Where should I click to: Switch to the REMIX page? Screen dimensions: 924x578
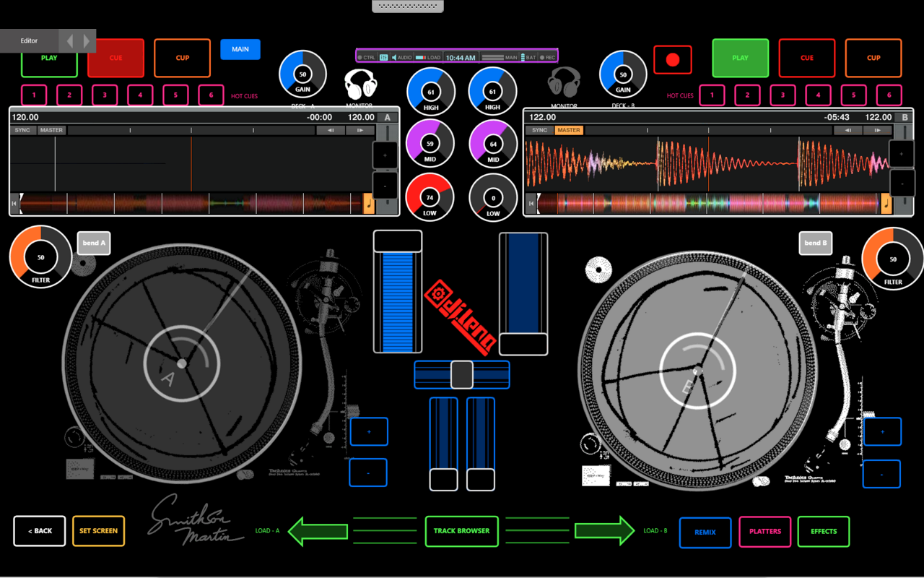pyautogui.click(x=705, y=532)
